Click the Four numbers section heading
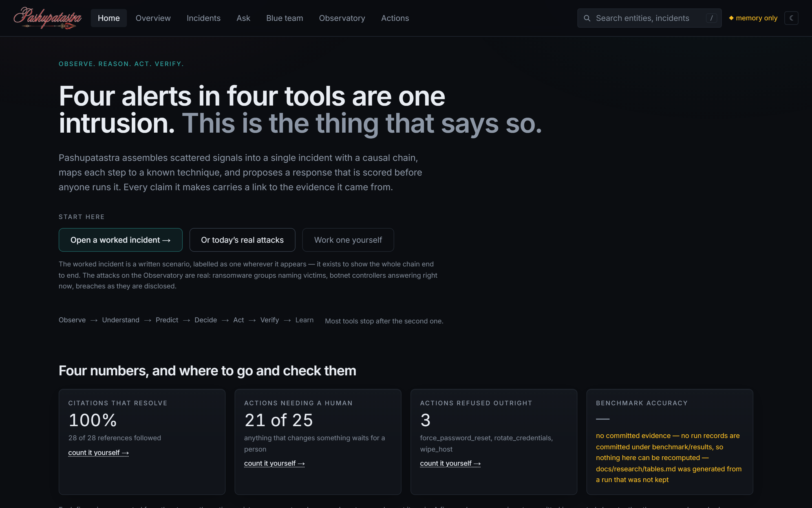Viewport: 812px width, 508px height. pyautogui.click(x=207, y=371)
